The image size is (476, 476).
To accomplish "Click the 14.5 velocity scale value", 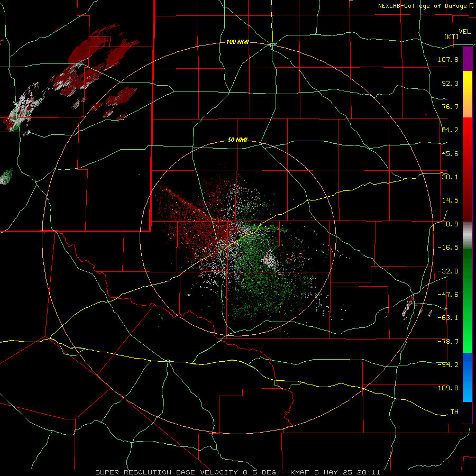I will [x=450, y=200].
